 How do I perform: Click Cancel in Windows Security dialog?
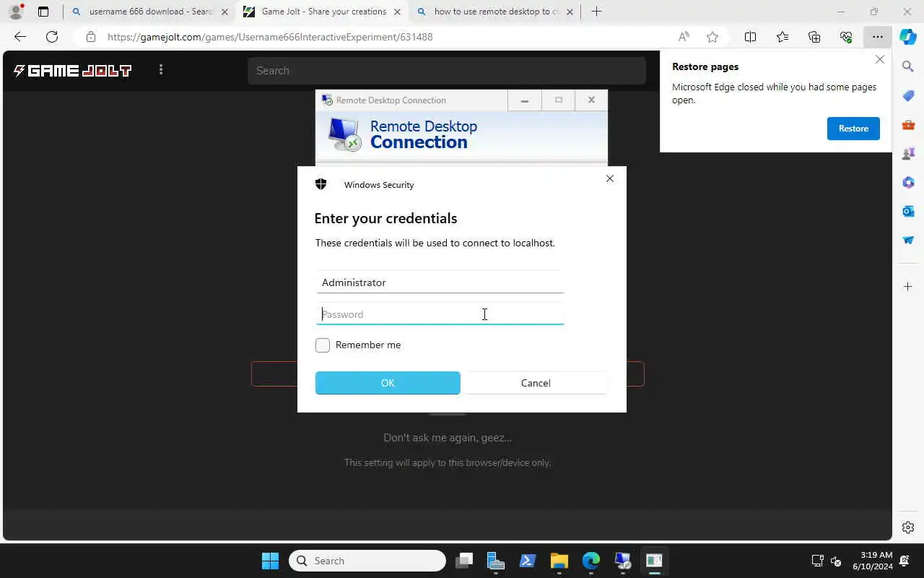536,383
